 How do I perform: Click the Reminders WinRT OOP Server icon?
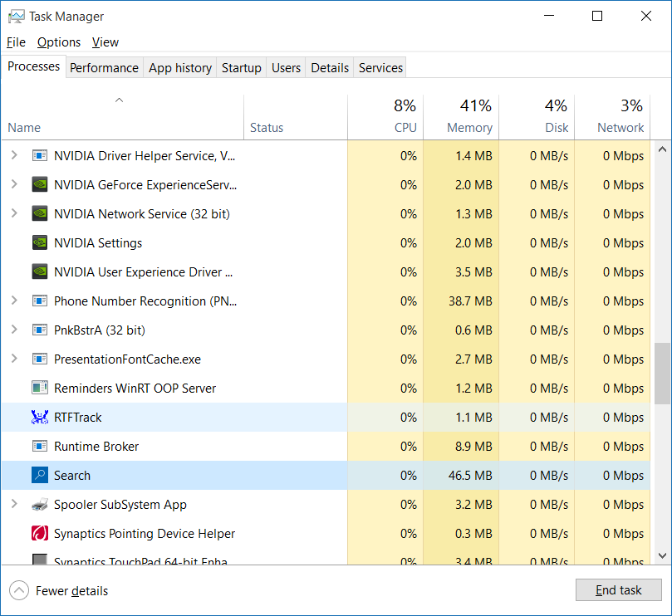40,388
